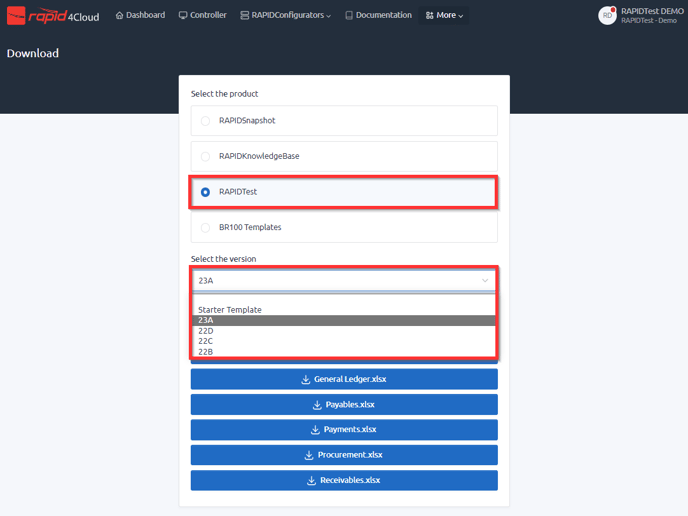Viewport: 688px width, 516px height.
Task: Open the Dashboard menu item
Action: [x=140, y=15]
